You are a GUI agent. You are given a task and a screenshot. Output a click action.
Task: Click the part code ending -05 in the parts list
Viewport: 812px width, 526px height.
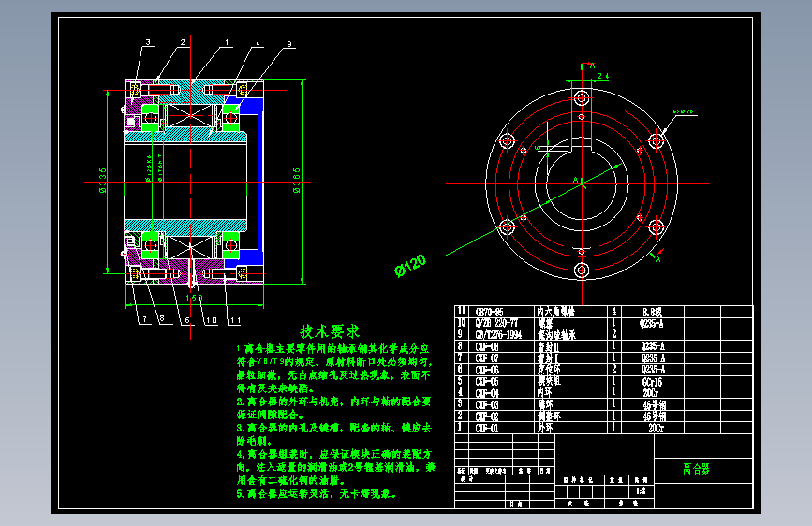[x=487, y=382]
